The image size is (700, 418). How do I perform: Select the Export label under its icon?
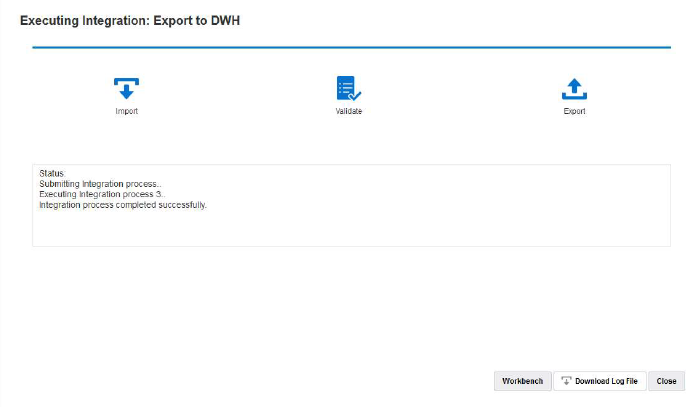pyautogui.click(x=574, y=111)
